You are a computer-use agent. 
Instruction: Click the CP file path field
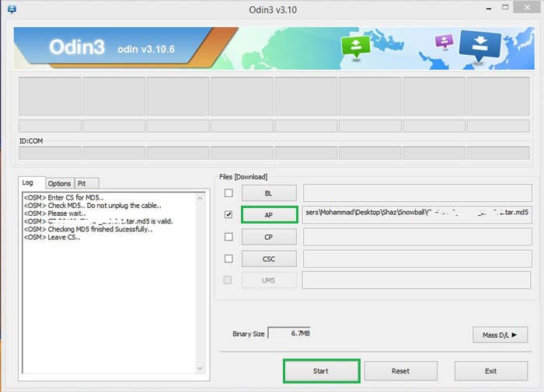417,237
